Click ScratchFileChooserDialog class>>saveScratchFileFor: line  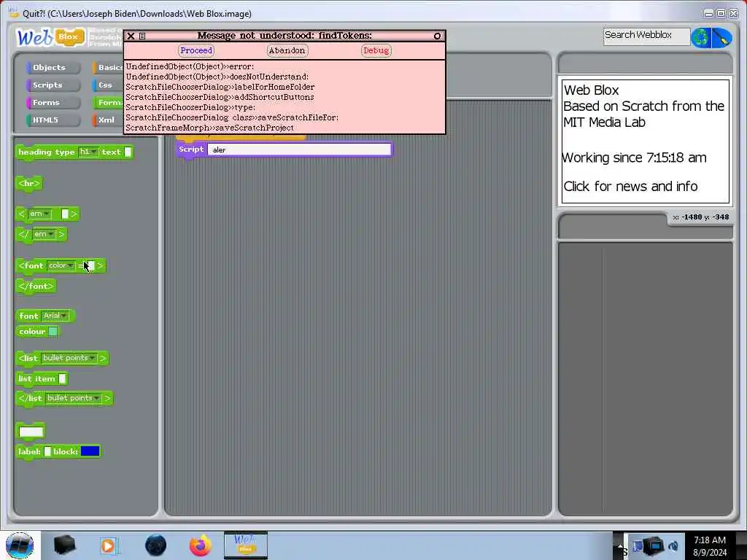coord(232,117)
